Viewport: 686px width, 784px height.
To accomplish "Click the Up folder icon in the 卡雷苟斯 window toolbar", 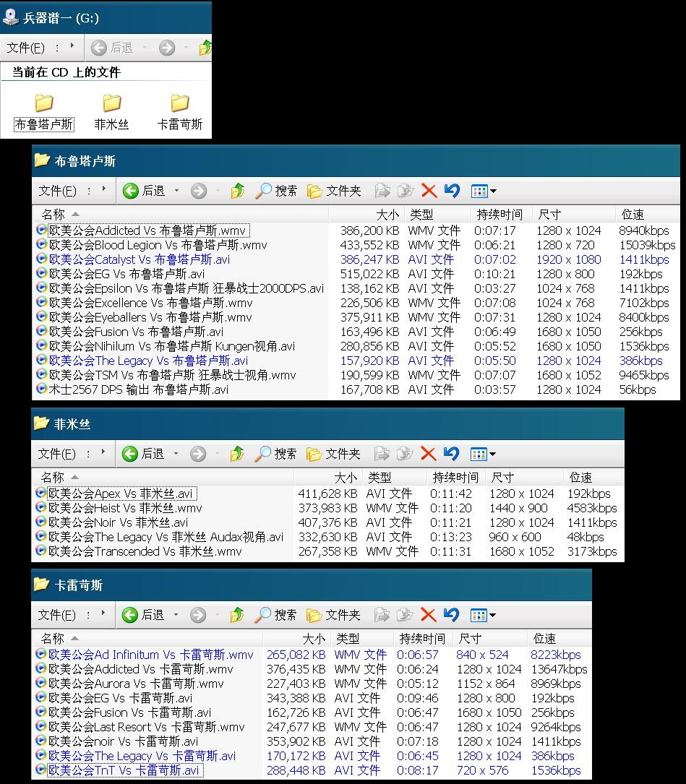I will tap(237, 615).
